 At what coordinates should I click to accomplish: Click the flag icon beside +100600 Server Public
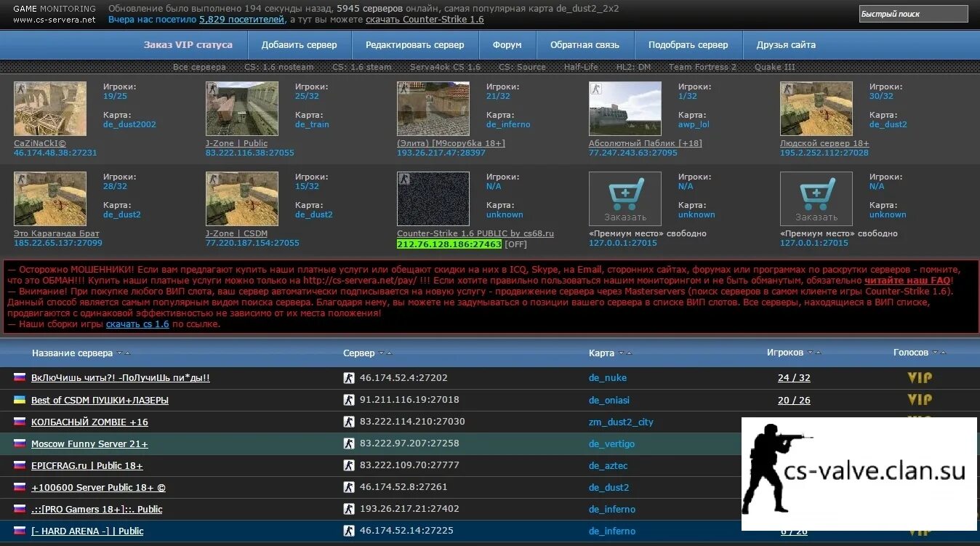point(20,487)
